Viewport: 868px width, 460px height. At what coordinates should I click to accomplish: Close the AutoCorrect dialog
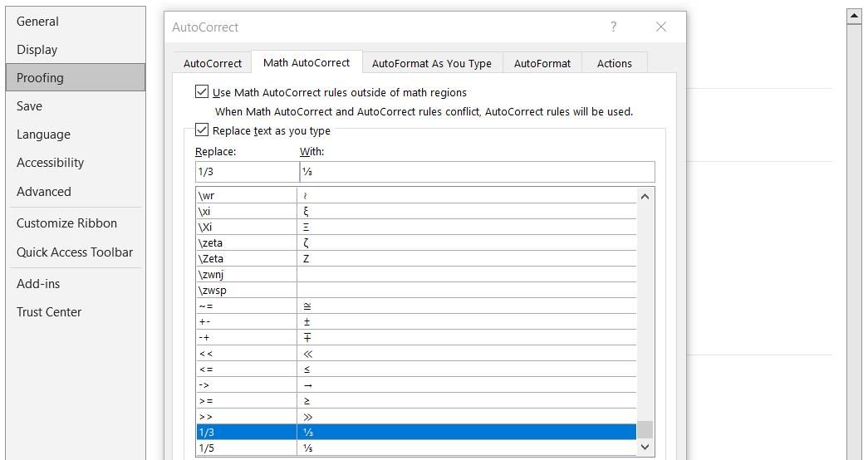661,27
